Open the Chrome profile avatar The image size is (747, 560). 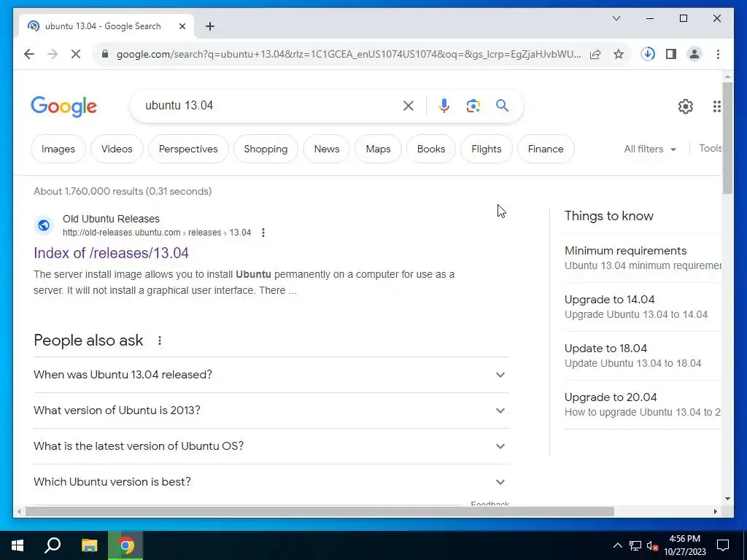click(694, 54)
